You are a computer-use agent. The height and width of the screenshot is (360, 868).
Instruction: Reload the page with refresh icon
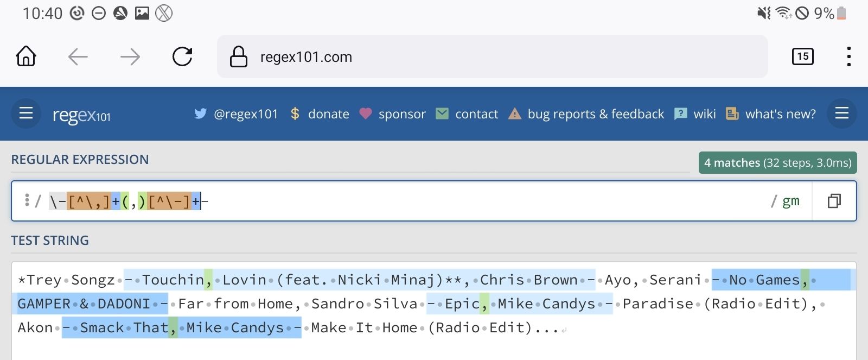182,56
